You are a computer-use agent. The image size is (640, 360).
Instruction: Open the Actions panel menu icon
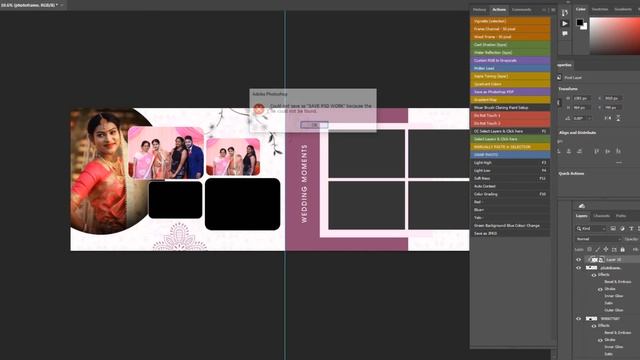point(553,10)
